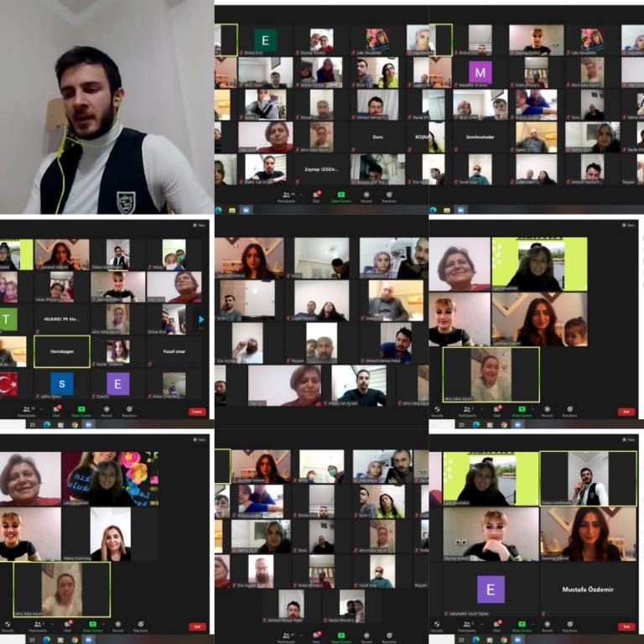Open Chat in the Mustafa Özdemir window
Screen dimensions: 644x644
coord(496,626)
